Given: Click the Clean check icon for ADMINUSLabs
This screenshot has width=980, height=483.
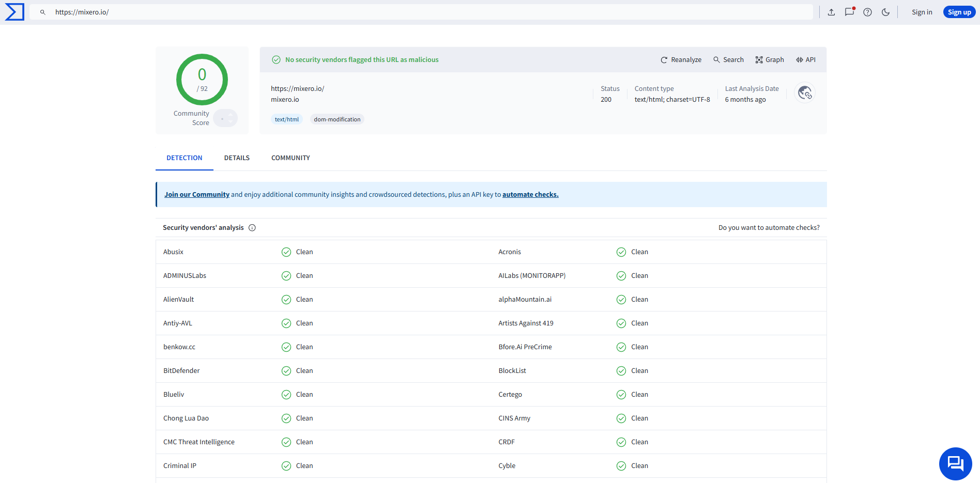Looking at the screenshot, I should click(286, 276).
